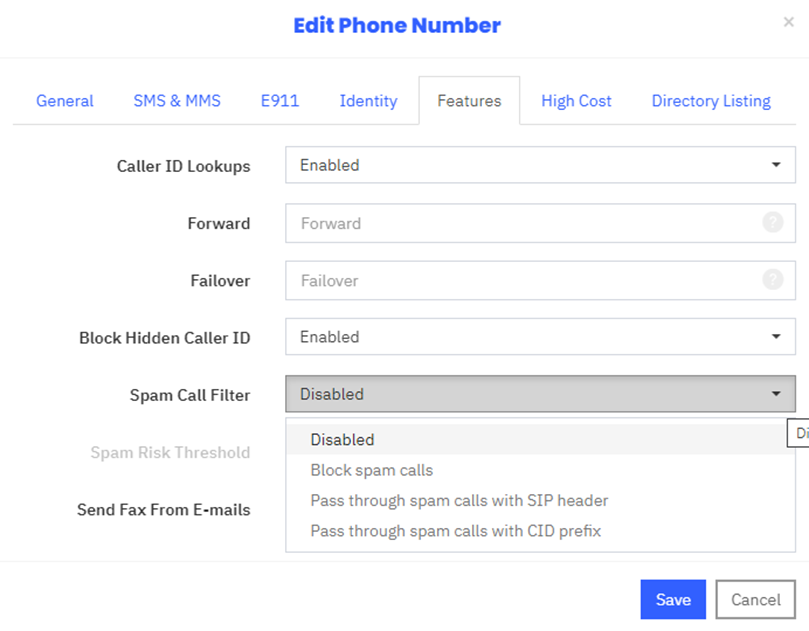Screen dimensions: 809x631
Task: Go to the E911 tab
Action: pos(280,101)
